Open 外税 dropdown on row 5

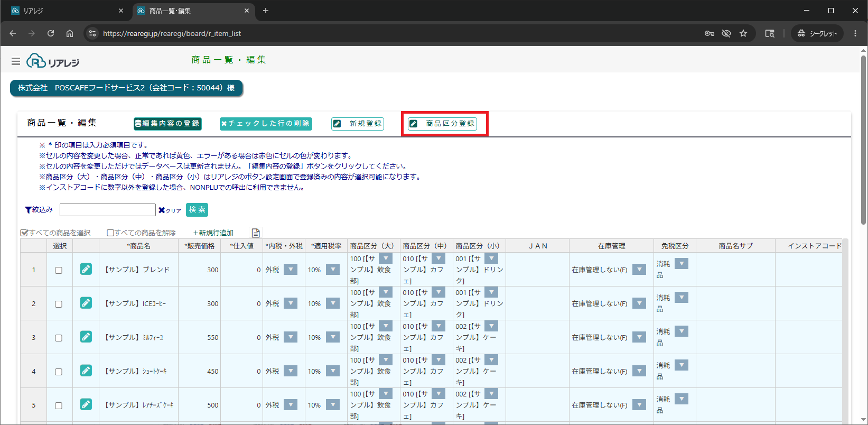coord(291,404)
